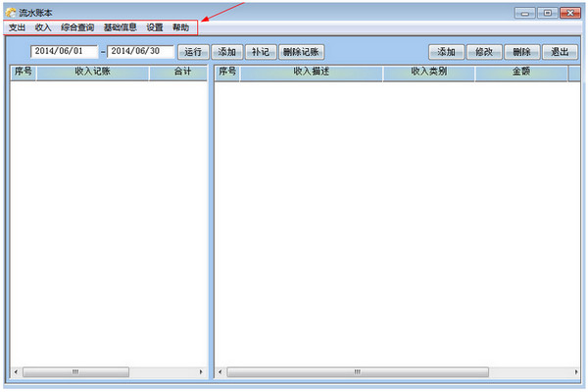Viewport: 588px width, 392px height.
Task: Click right table scrollbar left arrow
Action: point(220,371)
